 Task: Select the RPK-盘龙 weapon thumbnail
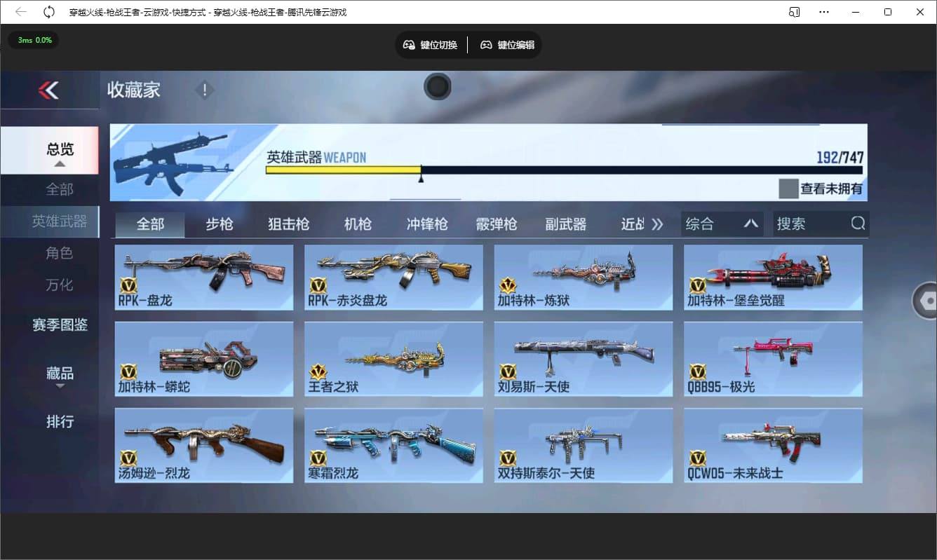[x=203, y=278]
